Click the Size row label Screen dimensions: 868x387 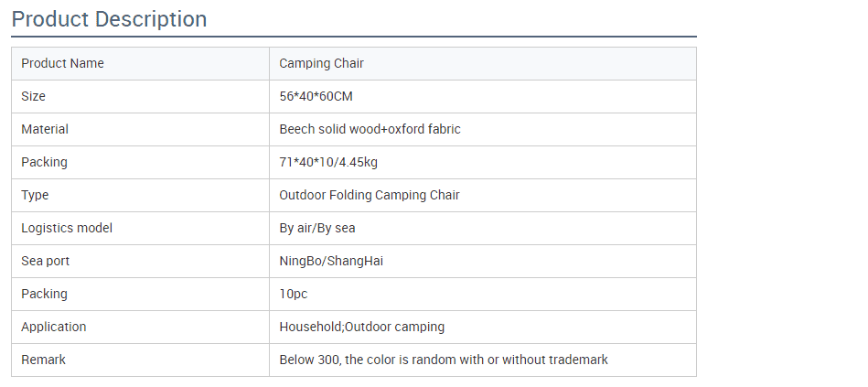pos(33,96)
